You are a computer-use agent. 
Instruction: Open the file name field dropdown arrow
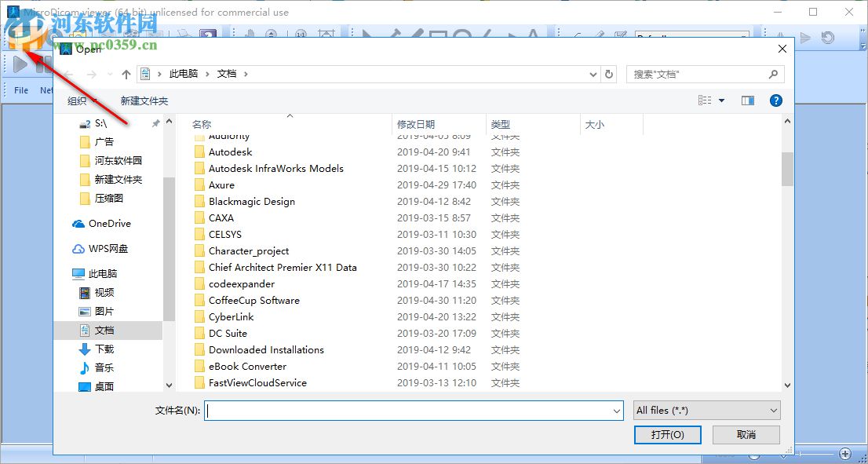click(x=617, y=410)
